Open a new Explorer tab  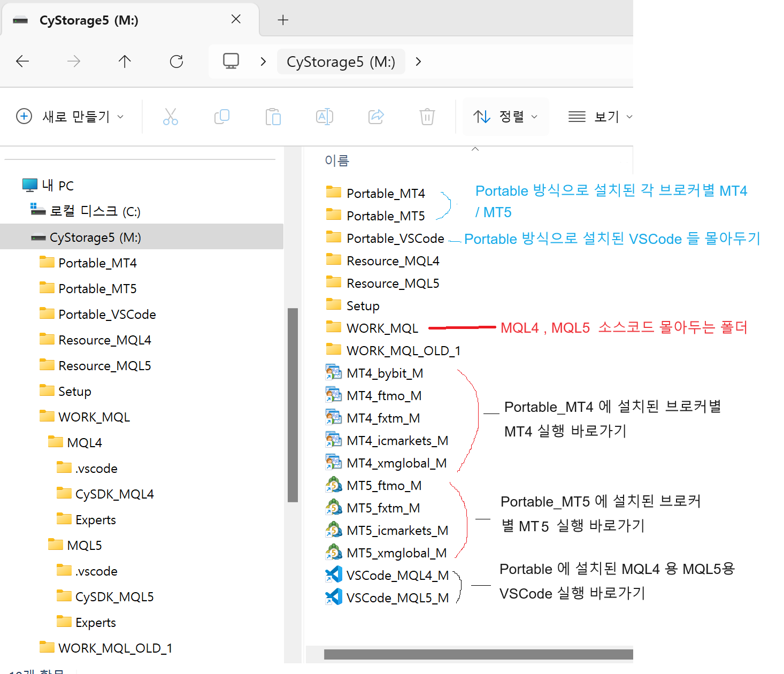[283, 20]
